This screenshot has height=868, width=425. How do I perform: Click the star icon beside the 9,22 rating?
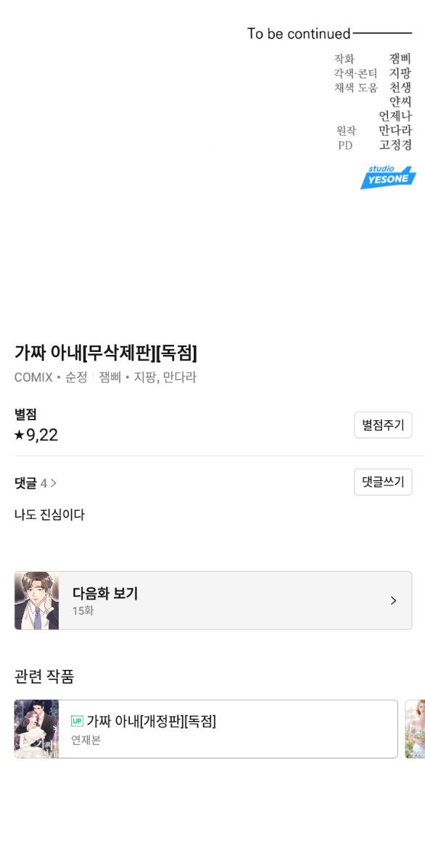(x=20, y=435)
